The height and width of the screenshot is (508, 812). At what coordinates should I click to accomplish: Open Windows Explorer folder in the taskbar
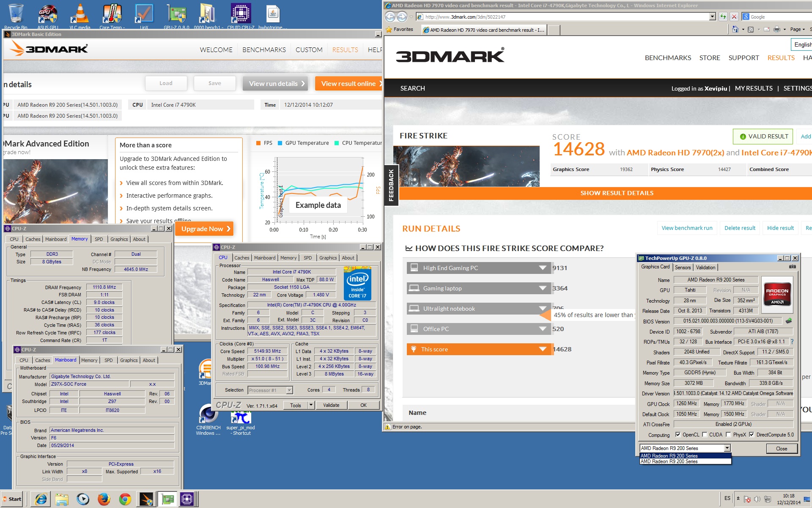[62, 499]
